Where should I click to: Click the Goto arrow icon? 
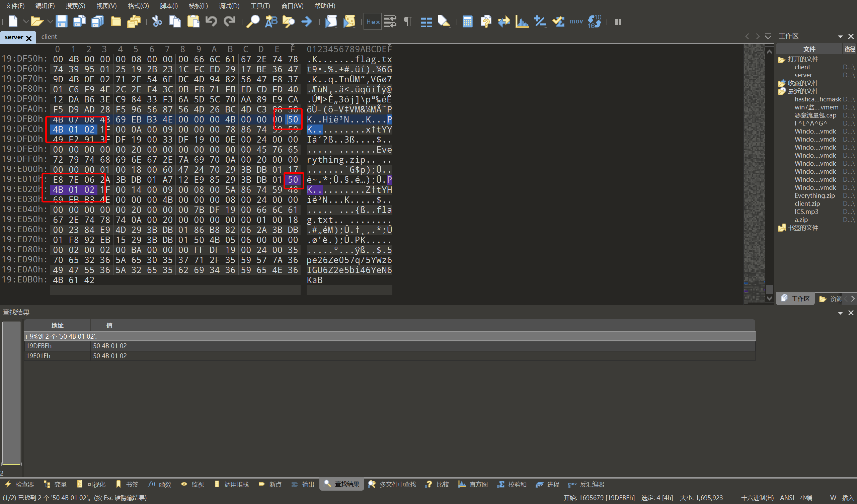click(307, 21)
